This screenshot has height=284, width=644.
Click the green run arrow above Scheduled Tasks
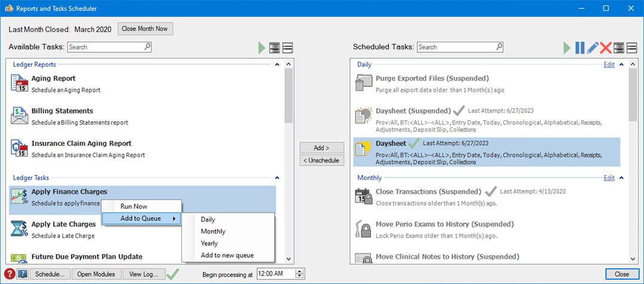click(568, 48)
